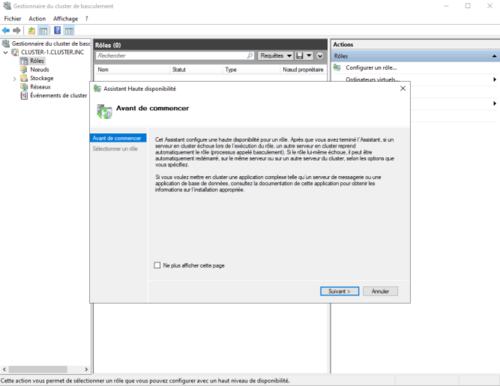Open Ordinateurs virtuels... submenu
This screenshot has height=386, width=500.
(373, 79)
